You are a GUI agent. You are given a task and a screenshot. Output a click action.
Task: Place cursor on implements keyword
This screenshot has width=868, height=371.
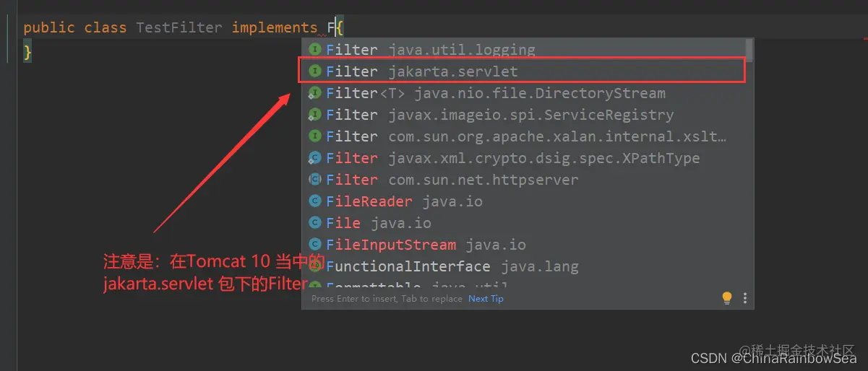(275, 27)
